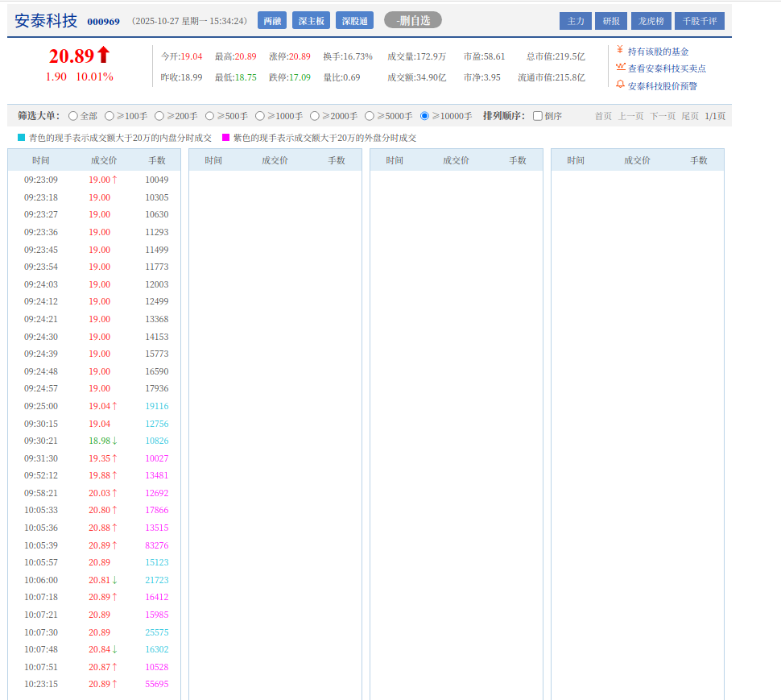Click the 换手:16.73% value

pyautogui.click(x=348, y=57)
